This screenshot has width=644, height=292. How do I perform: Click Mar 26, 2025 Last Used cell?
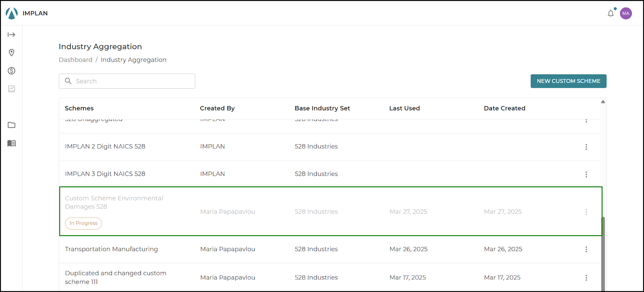409,249
